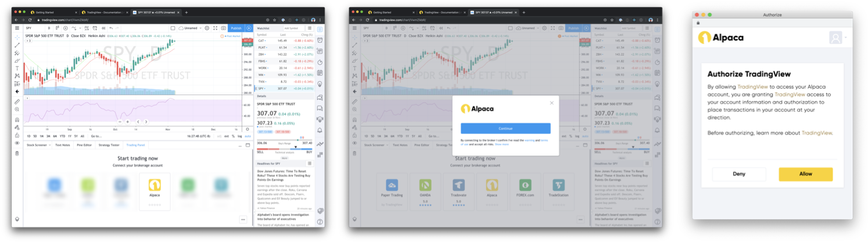Viewport: 868px width, 242px height.
Task: Open alerts alarm clock in left window's right sidebar
Action: click(320, 40)
